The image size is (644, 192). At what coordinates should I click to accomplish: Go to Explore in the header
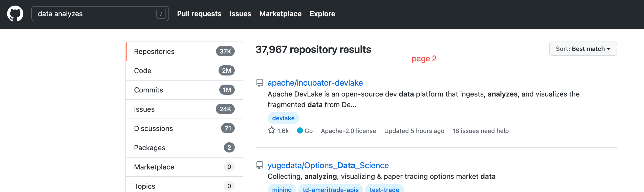(322, 14)
